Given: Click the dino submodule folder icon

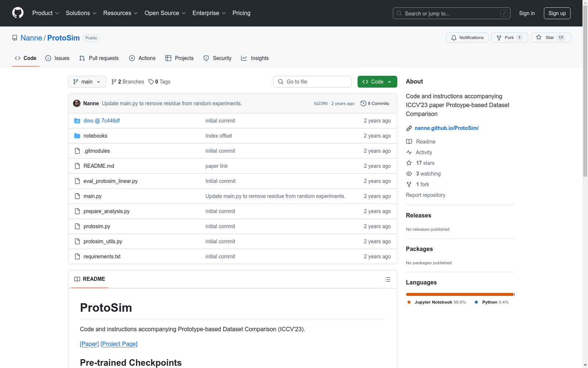Looking at the screenshot, I should point(77,121).
